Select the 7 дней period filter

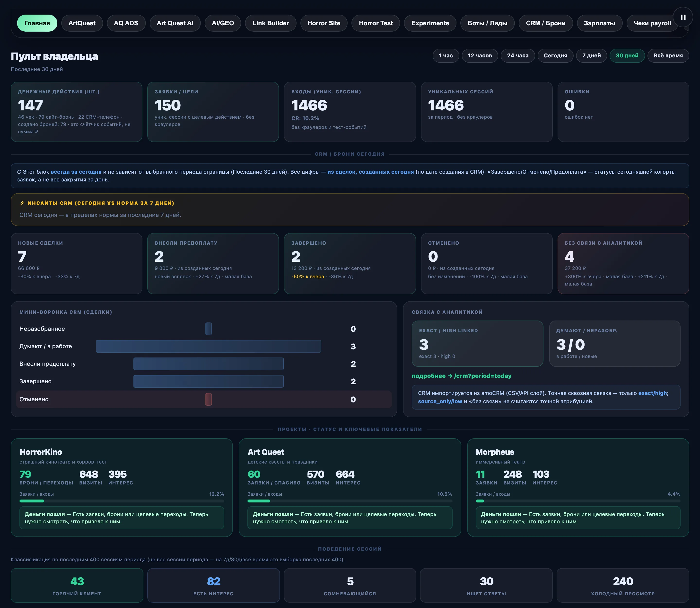591,56
